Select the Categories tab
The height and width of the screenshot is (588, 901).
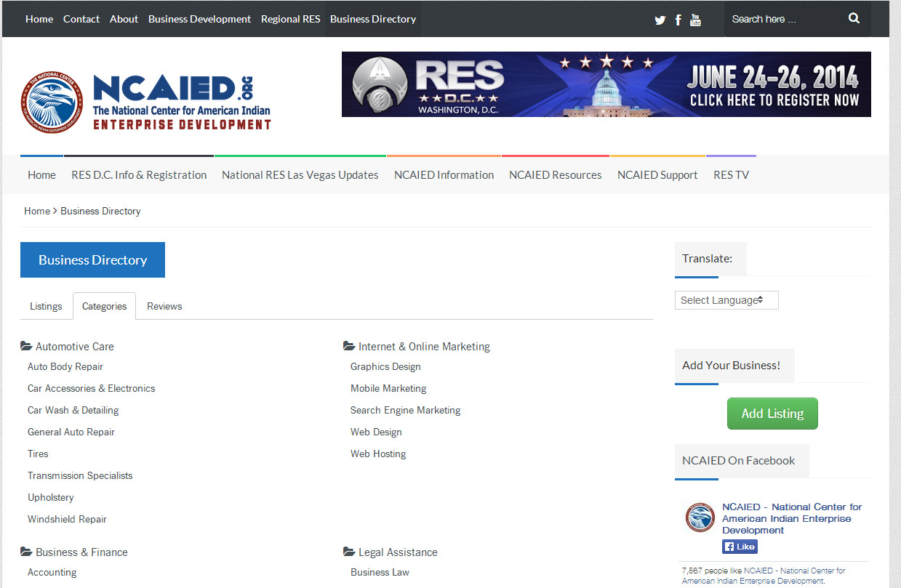104,306
